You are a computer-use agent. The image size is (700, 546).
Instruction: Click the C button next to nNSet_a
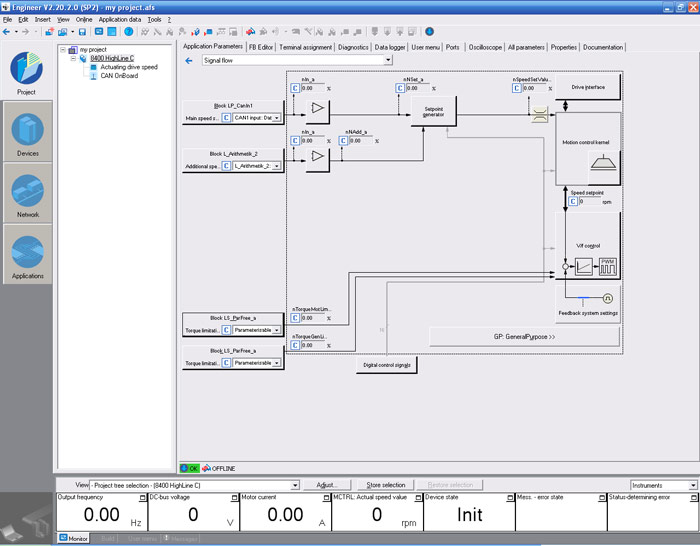pos(400,88)
